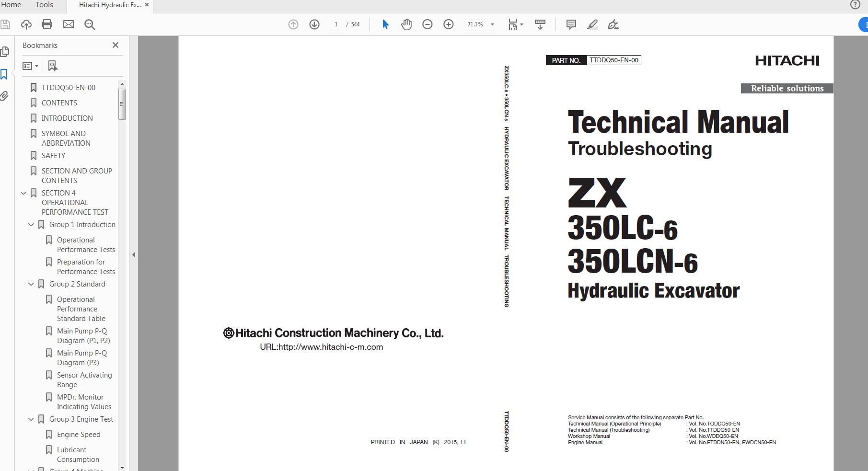Open the Find text magnifier icon

(x=90, y=24)
